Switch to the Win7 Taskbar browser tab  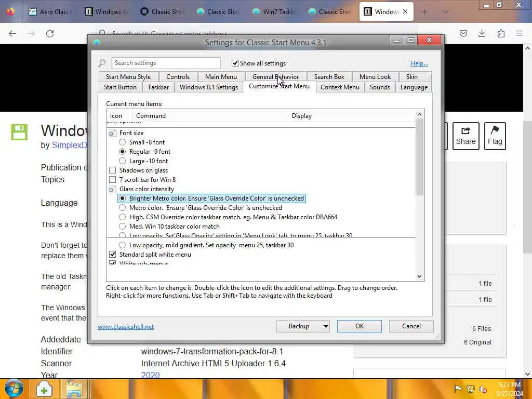coord(273,11)
